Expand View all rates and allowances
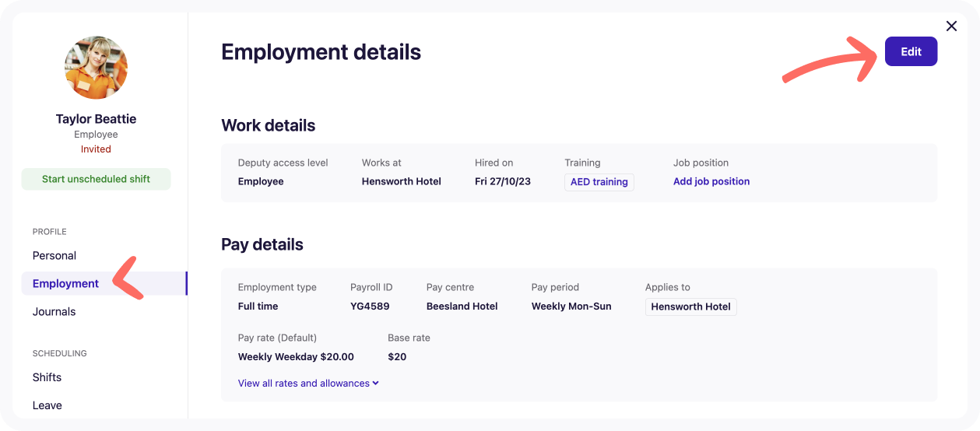Viewport: 980px width, 431px height. click(308, 384)
